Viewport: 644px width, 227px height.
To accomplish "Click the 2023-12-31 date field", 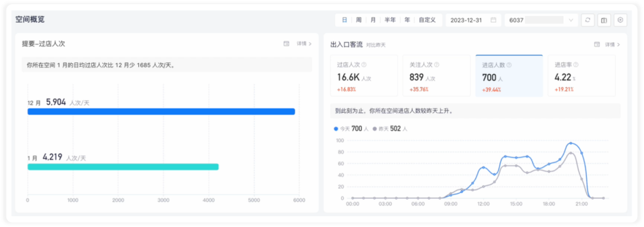I will click(473, 20).
